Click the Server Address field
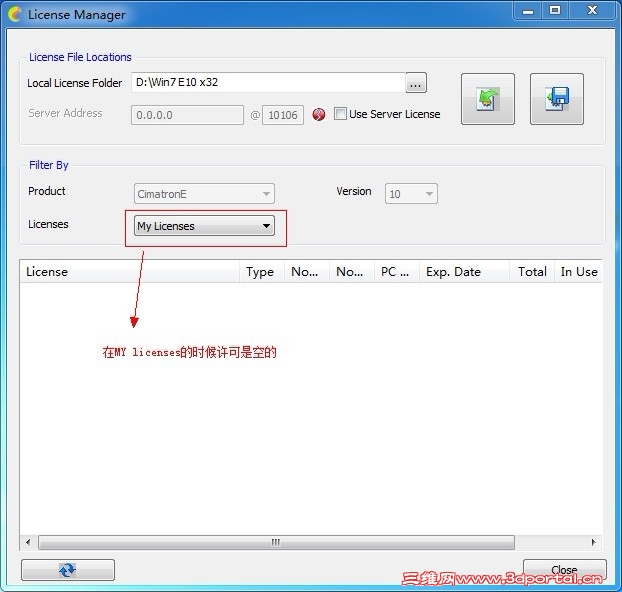622x592 pixels. (x=187, y=115)
